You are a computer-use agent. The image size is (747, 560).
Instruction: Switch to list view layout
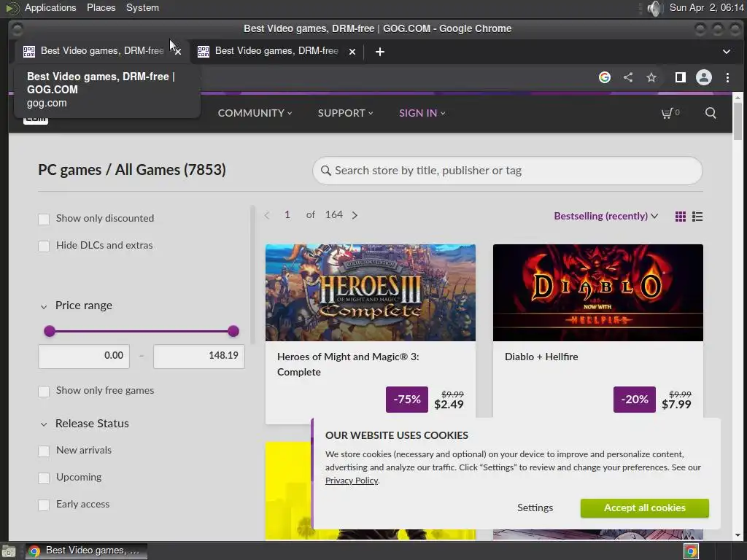point(697,217)
